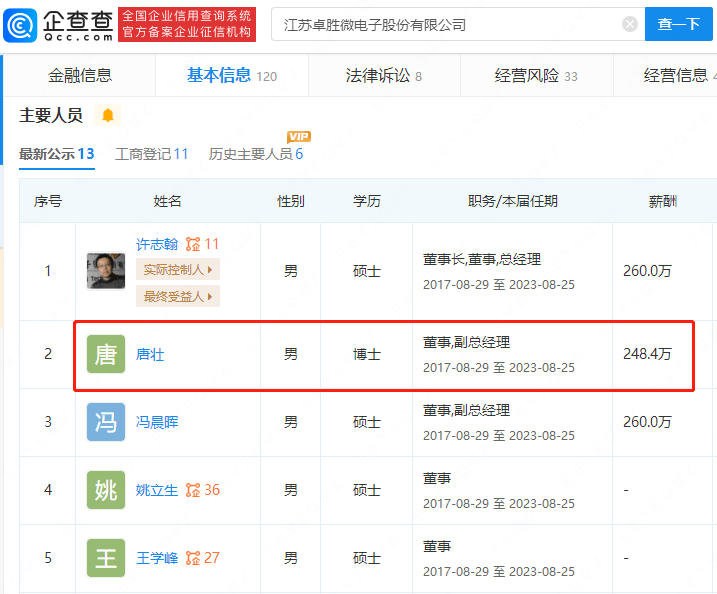Click the 查一下 search button
This screenshot has width=717, height=594.
679,24
